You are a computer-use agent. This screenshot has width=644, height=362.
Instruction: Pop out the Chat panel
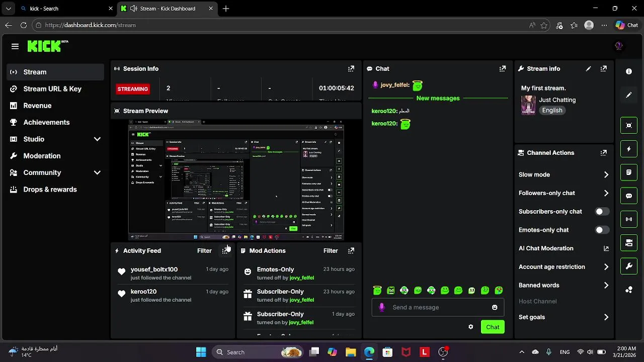pyautogui.click(x=503, y=69)
